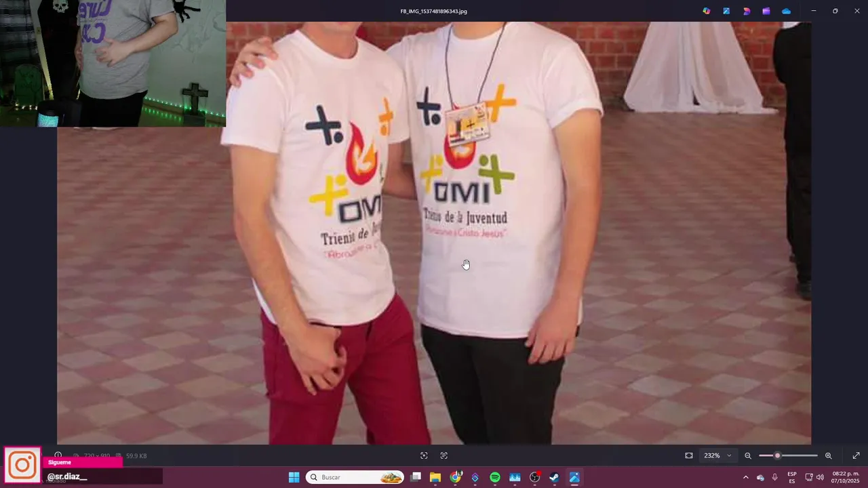
Task: Click the file size 59.9 KB
Action: 136,455
